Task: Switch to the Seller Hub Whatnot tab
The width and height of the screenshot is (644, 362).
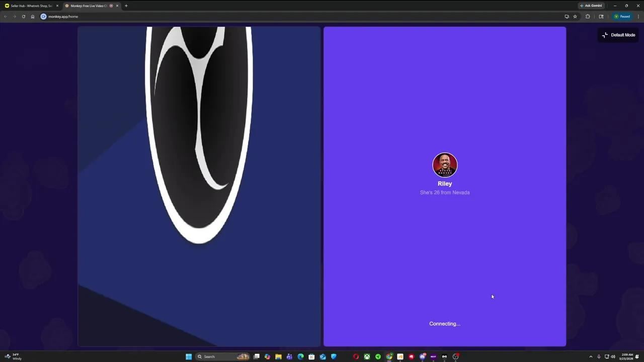Action: tap(30, 6)
